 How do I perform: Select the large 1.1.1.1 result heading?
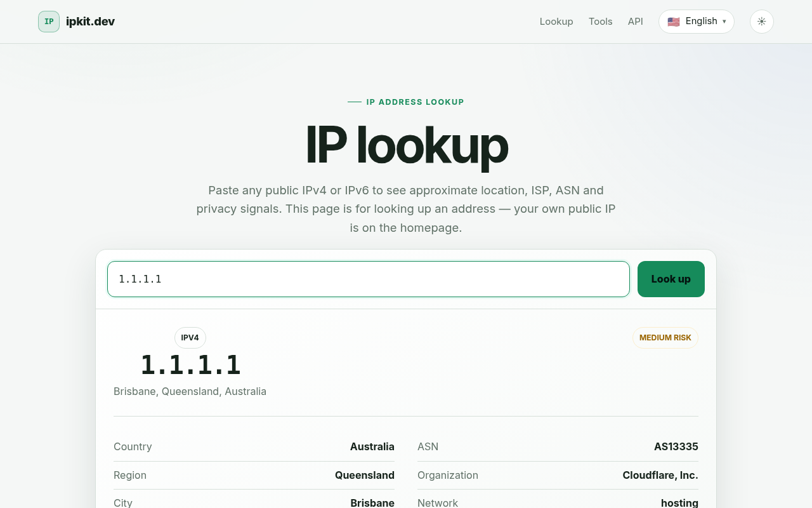[190, 365]
